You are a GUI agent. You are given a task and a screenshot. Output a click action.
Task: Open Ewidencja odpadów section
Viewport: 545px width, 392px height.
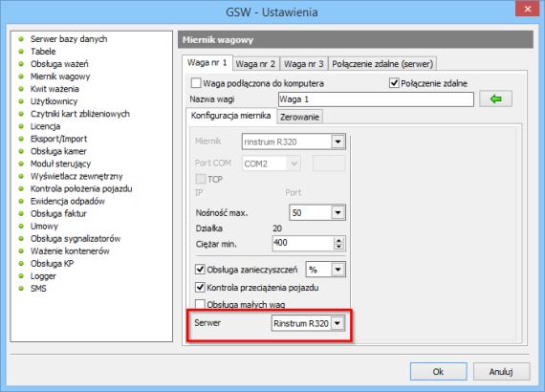(x=68, y=201)
